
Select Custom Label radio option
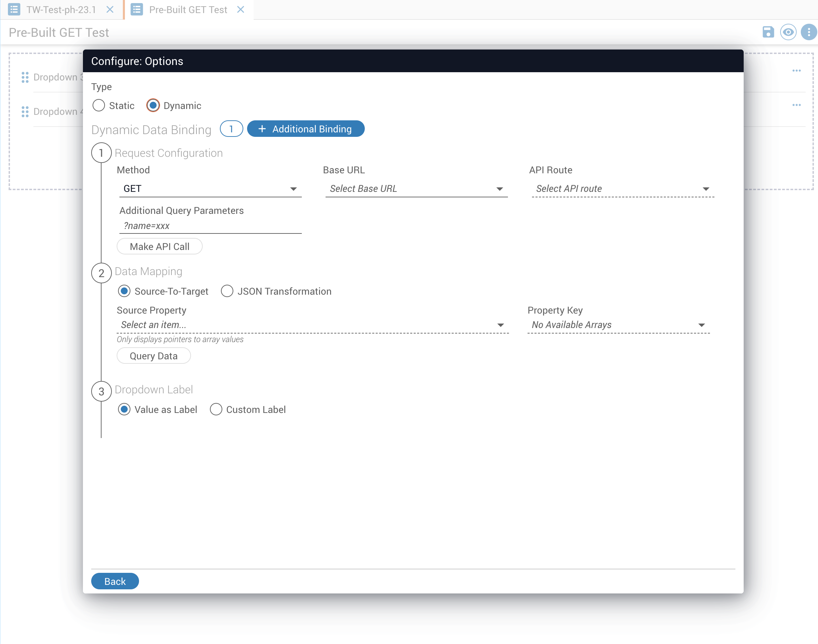coord(216,410)
